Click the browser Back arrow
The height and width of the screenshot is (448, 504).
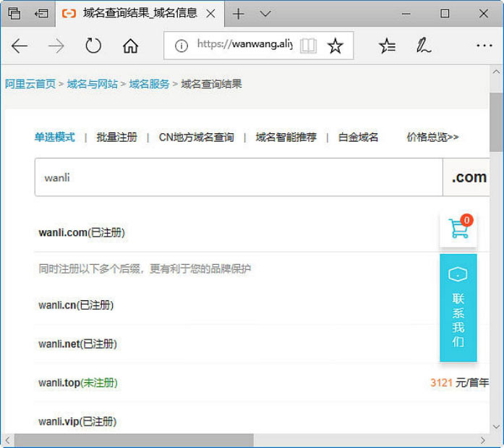20,46
